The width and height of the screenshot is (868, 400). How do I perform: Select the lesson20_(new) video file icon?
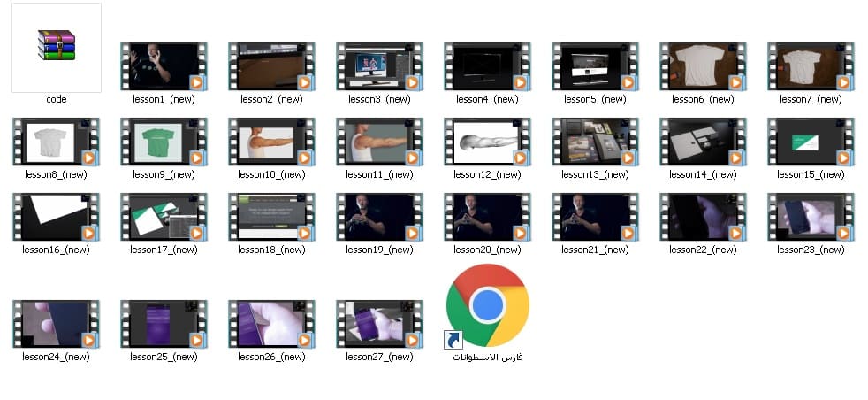pyautogui.click(x=487, y=217)
